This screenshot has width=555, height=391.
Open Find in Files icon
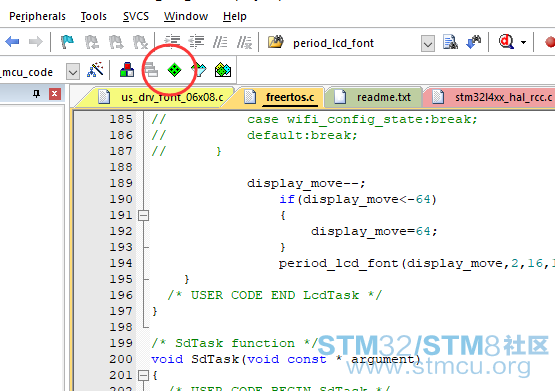coord(276,42)
